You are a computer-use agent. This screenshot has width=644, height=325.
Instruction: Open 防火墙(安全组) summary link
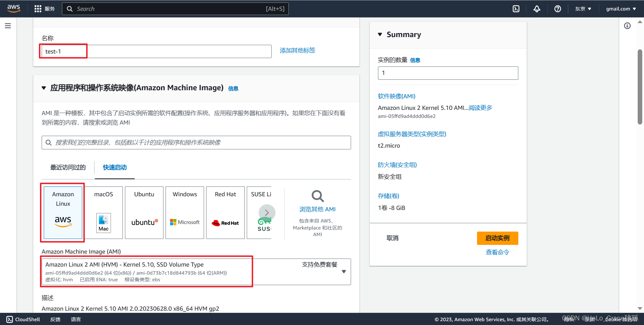pyautogui.click(x=397, y=165)
